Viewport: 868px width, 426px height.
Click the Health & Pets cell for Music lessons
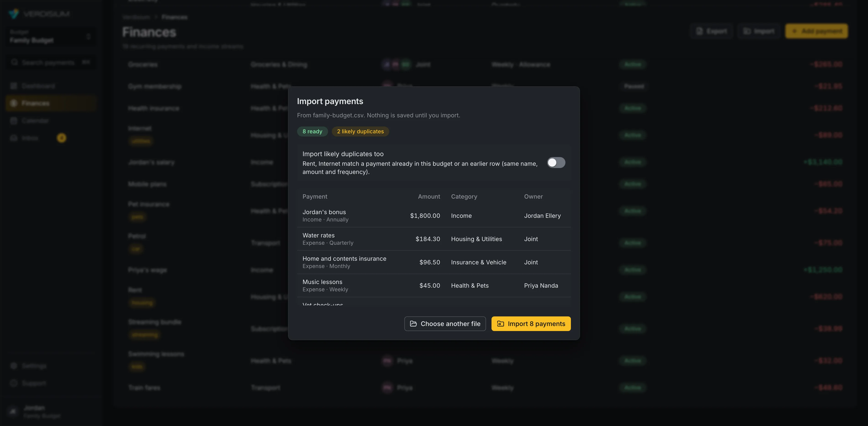click(x=470, y=285)
